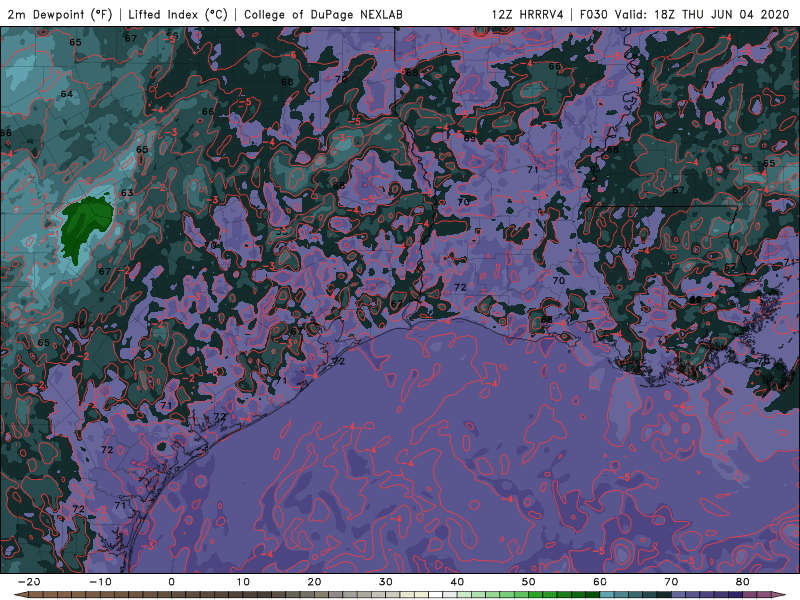The image size is (800, 600).
Task: Click the 80 label on the color scale
Action: tap(743, 582)
